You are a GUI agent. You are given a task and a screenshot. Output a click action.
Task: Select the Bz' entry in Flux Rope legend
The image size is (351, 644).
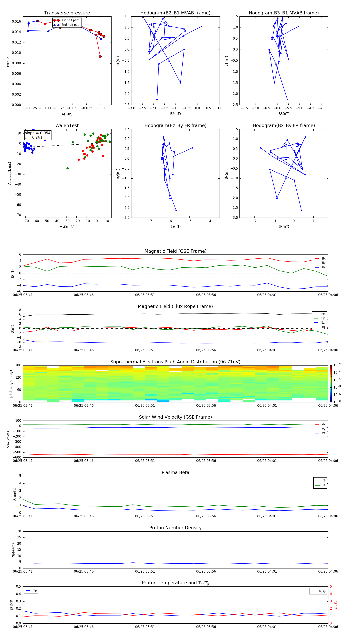click(x=320, y=323)
